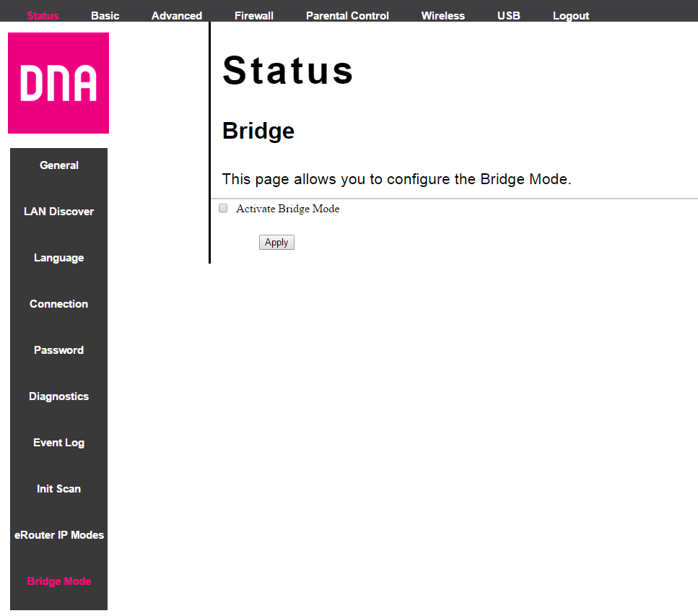Viewport: 698px width, 616px height.
Task: Go to Connection in sidebar
Action: (59, 304)
